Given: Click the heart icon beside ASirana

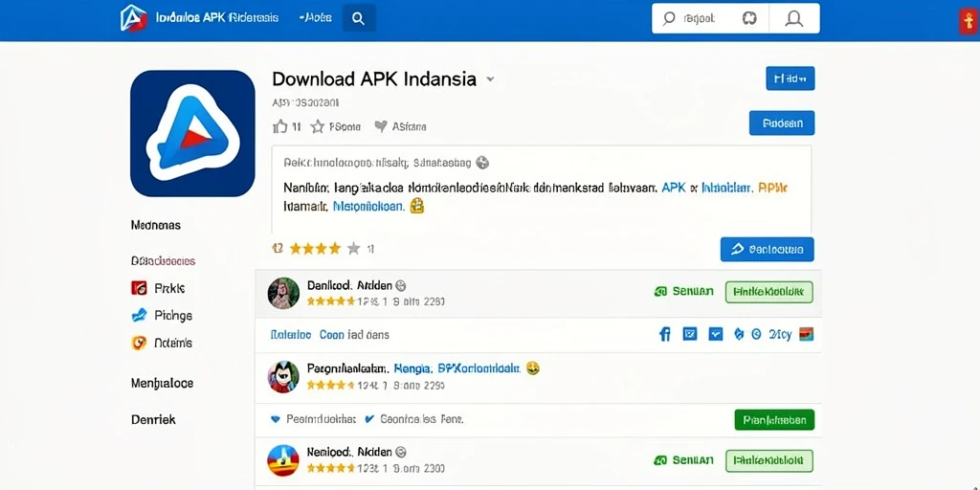Looking at the screenshot, I should 381,126.
